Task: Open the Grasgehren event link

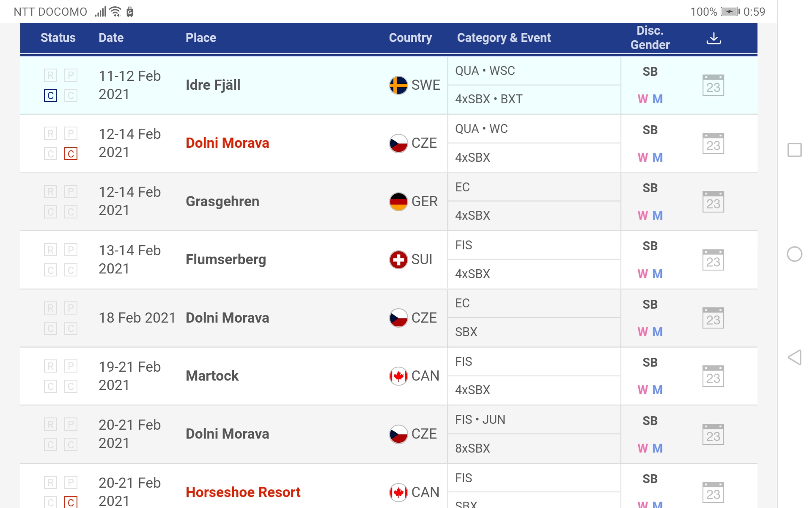Action: point(222,202)
